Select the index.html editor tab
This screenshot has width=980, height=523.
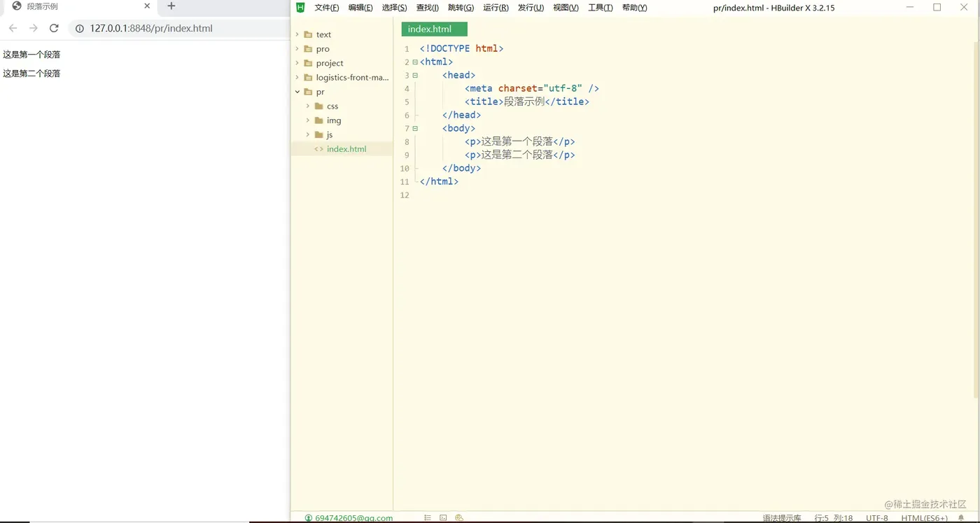tap(434, 29)
